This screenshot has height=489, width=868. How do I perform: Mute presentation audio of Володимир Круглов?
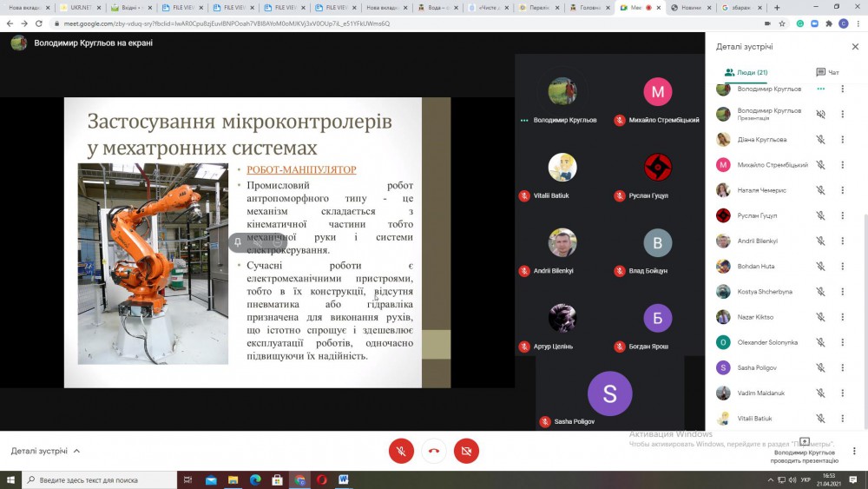[820, 114]
